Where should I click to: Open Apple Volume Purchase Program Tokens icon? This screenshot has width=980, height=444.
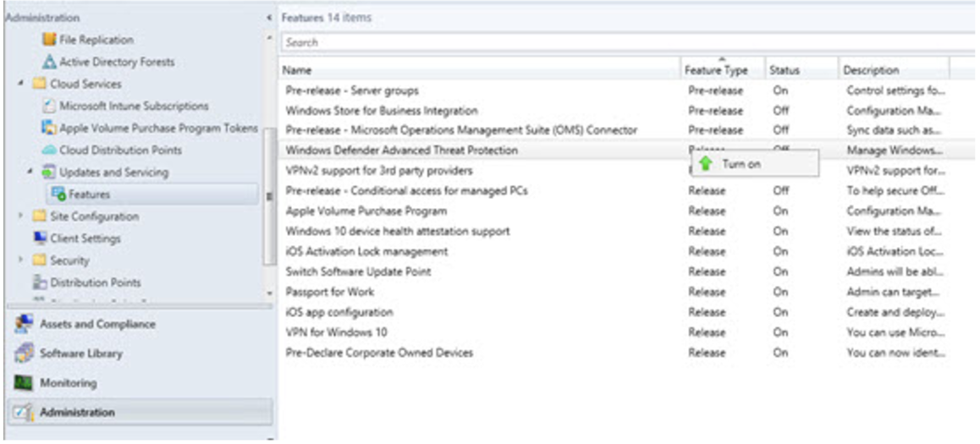click(49, 129)
